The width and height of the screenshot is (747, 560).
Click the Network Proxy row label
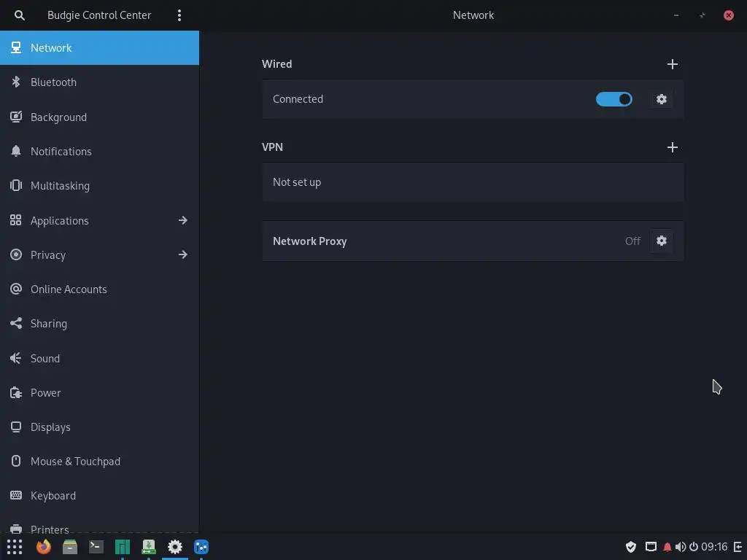(x=309, y=241)
